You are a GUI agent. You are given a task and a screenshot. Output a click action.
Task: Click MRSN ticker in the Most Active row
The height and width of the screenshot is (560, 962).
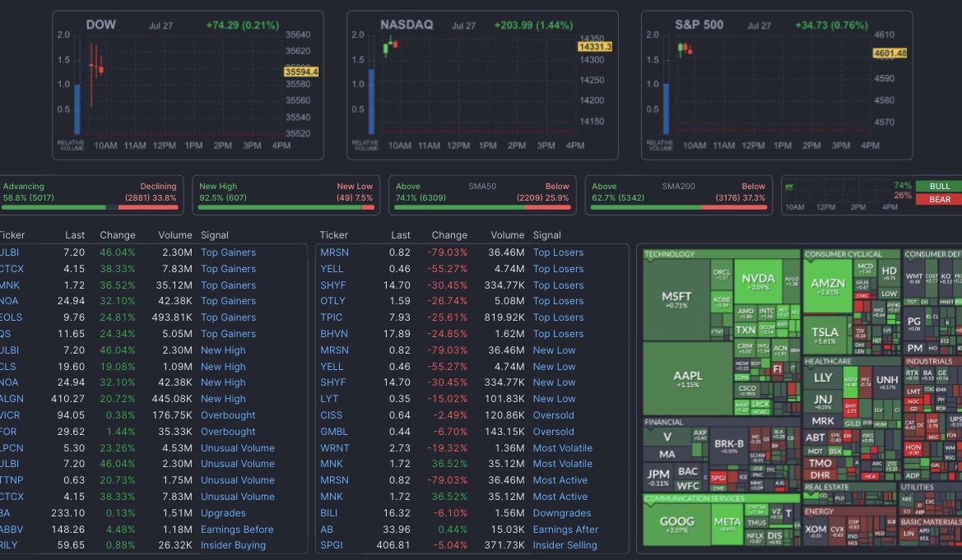(334, 480)
